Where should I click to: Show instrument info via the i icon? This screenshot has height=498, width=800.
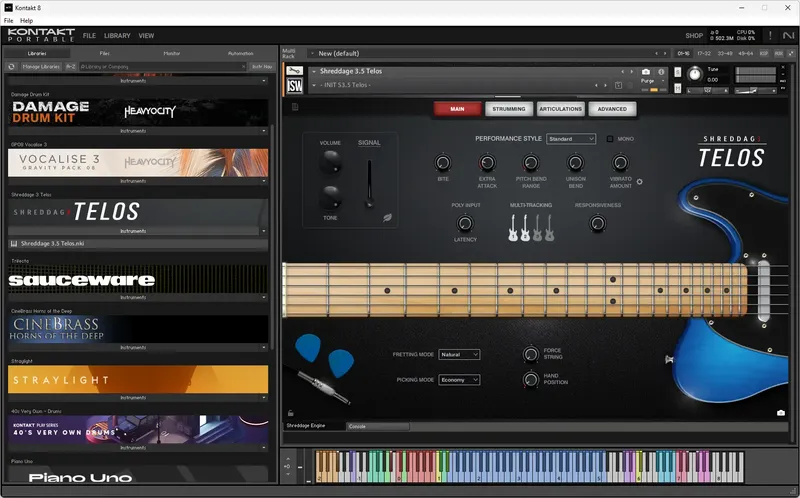tap(661, 71)
